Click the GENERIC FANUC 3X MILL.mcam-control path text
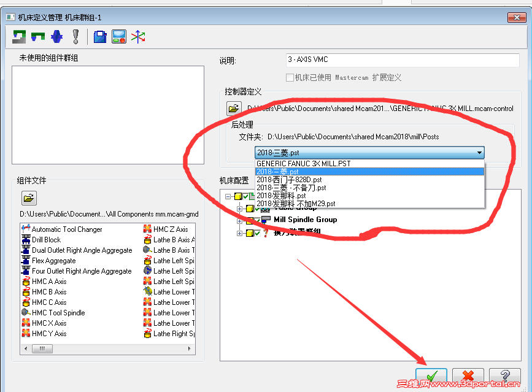Image resolution: width=532 pixels, height=392 pixels. click(x=380, y=109)
